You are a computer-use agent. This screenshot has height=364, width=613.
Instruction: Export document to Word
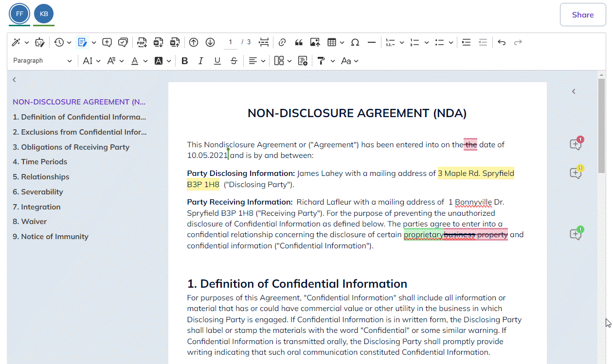pos(158,42)
